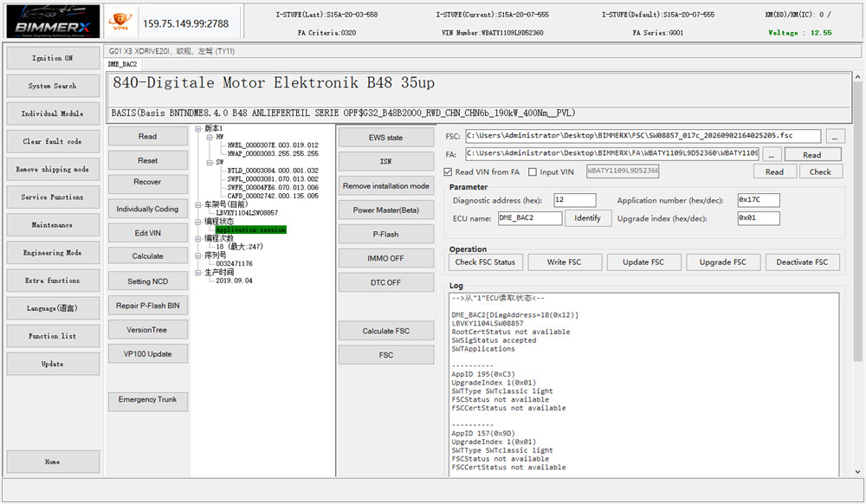
Task: Click the Identify button
Action: pos(588,218)
